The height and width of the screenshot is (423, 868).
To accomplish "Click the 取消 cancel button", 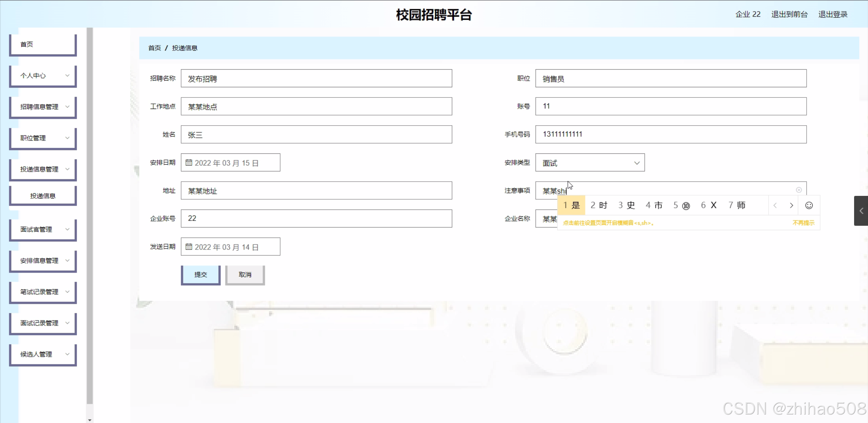I will pyautogui.click(x=245, y=275).
